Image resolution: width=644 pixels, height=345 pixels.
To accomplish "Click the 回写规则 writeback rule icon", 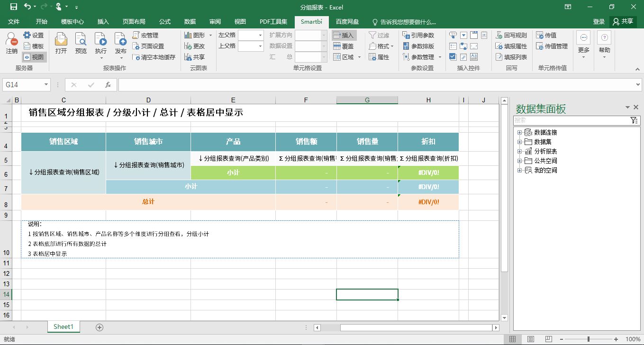I will [x=511, y=35].
